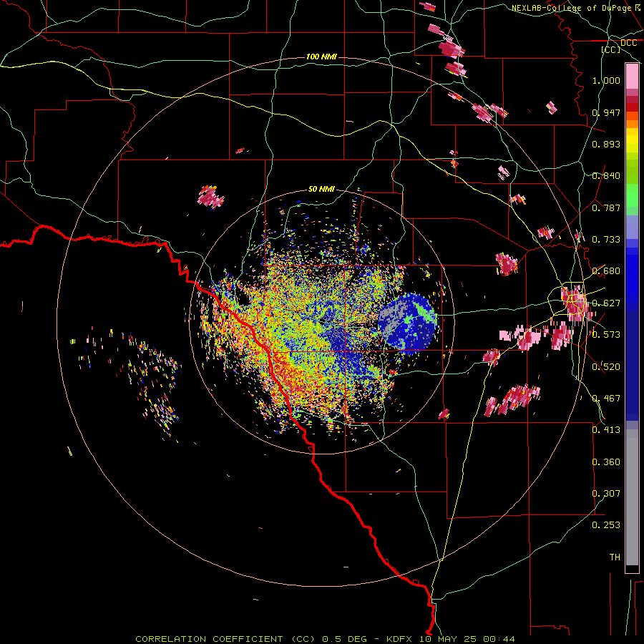Select the 0.733 scale value

click(x=606, y=240)
